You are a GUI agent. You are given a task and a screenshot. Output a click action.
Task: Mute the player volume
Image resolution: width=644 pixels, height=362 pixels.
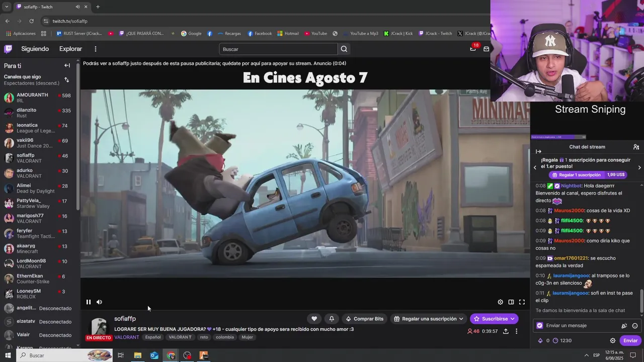pos(99,302)
